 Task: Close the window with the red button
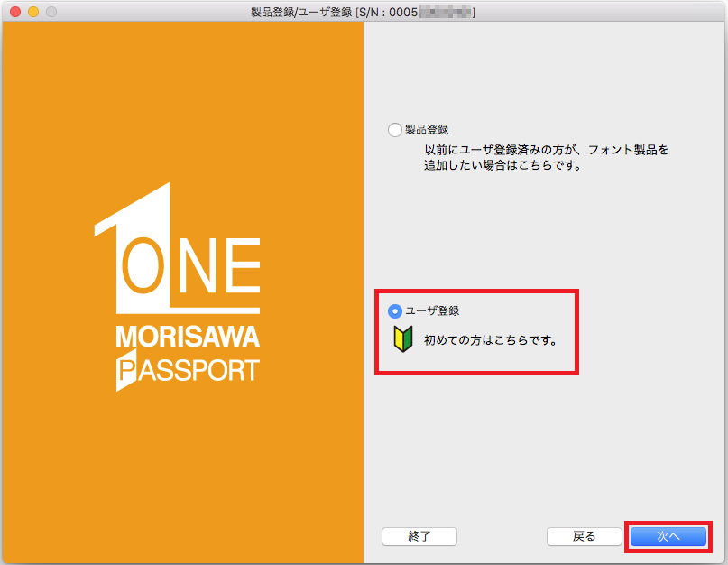(14, 12)
